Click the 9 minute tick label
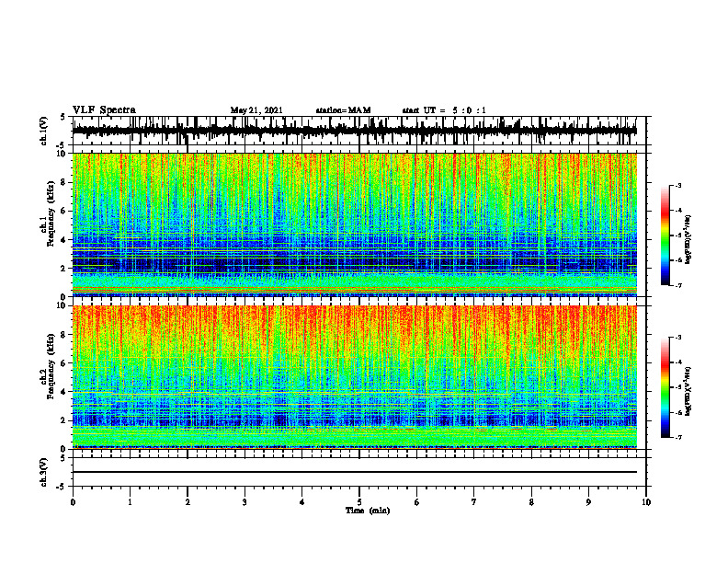728x563 pixels. click(x=588, y=502)
